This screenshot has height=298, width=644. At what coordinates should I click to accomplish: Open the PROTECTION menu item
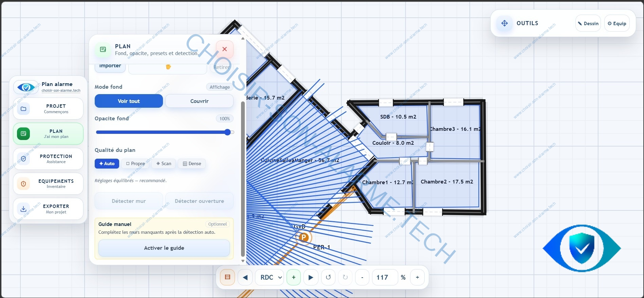click(48, 159)
